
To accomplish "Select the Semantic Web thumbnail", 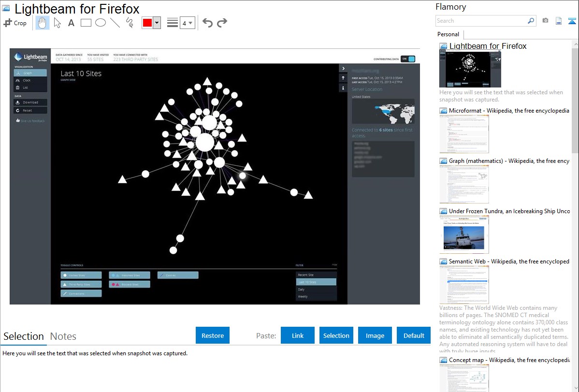I will pyautogui.click(x=464, y=285).
